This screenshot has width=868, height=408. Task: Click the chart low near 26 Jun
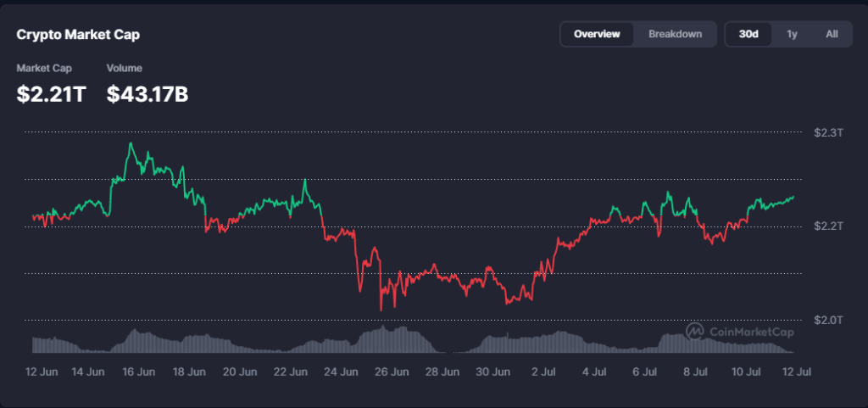[x=381, y=310]
